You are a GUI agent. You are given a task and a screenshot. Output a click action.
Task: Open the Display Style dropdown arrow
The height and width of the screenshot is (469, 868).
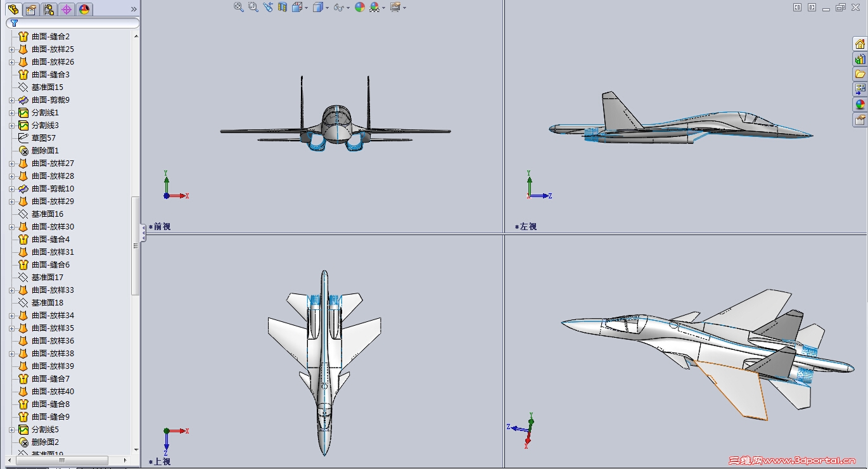click(328, 8)
